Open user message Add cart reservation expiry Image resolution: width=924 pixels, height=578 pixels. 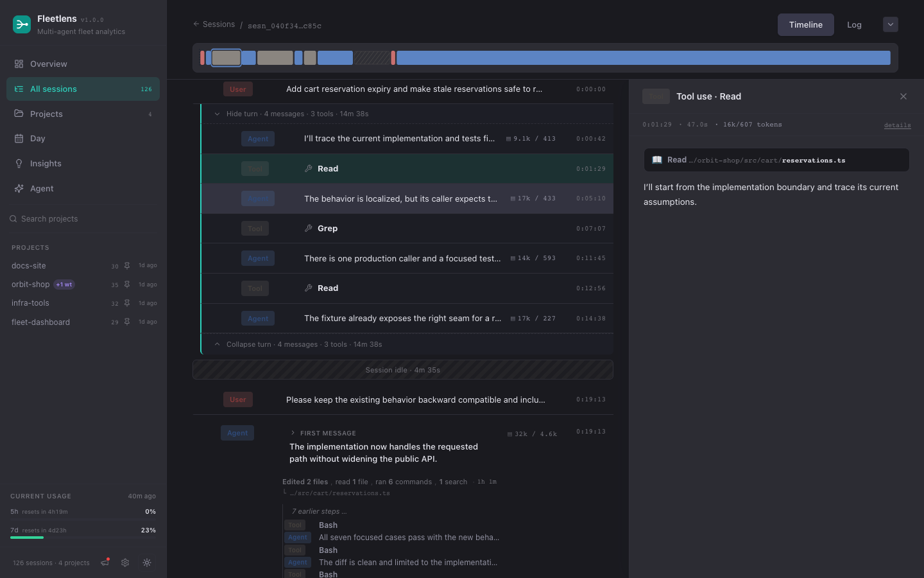(403, 89)
